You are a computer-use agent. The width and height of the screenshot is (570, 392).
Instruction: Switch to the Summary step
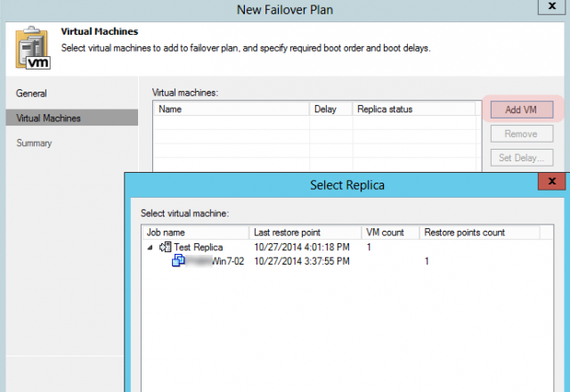point(34,143)
